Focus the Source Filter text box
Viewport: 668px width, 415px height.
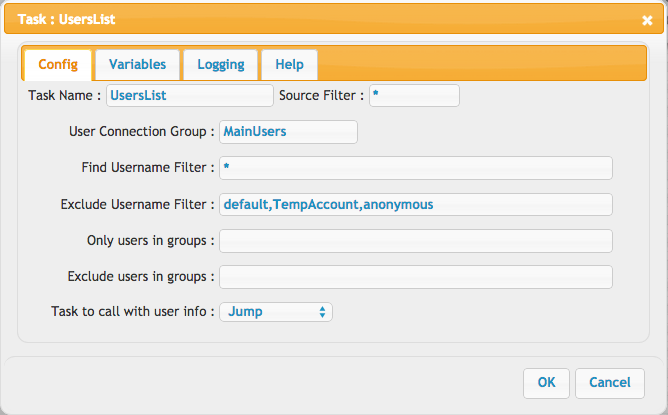tap(414, 95)
